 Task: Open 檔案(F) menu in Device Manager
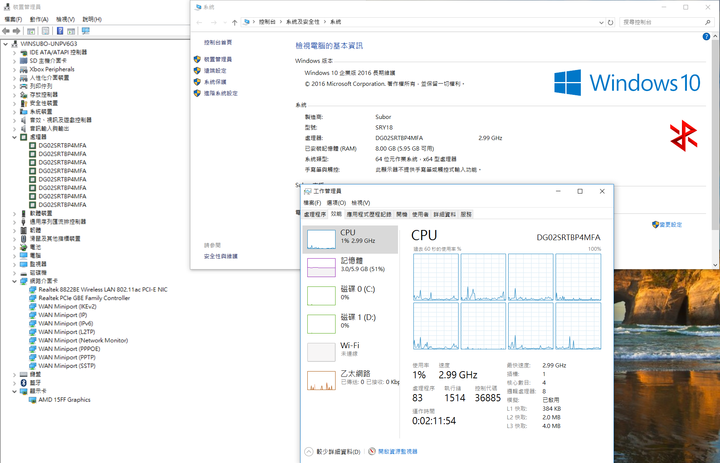coord(13,19)
